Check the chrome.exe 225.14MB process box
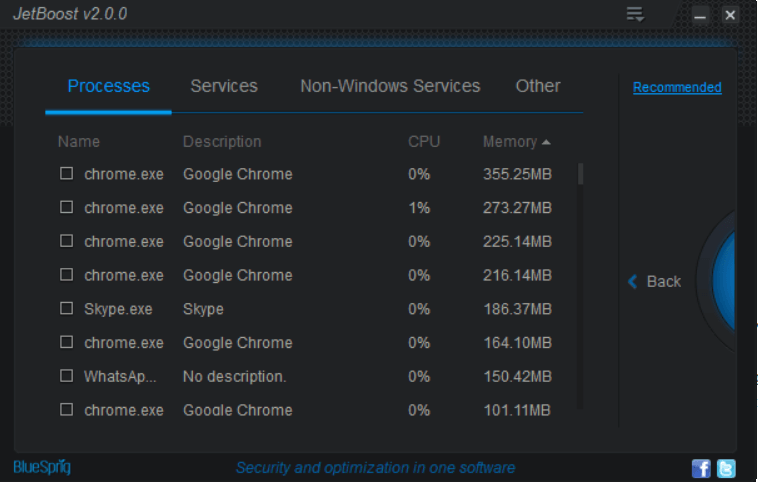This screenshot has width=758, height=482. (x=66, y=241)
